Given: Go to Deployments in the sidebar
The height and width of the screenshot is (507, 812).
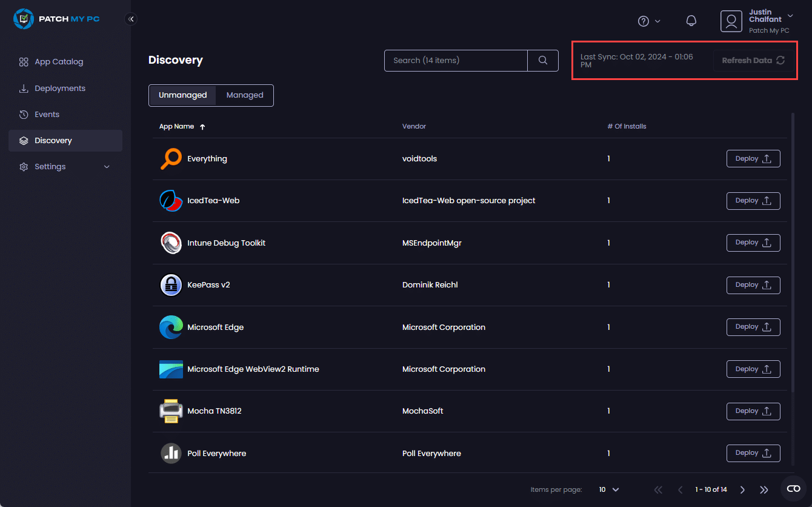Looking at the screenshot, I should [x=59, y=89].
